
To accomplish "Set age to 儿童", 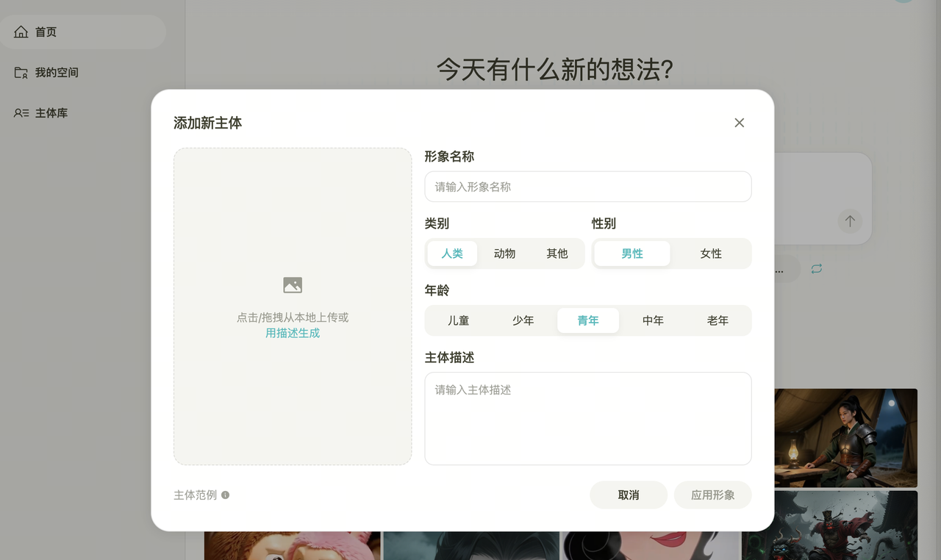I will coord(458,320).
